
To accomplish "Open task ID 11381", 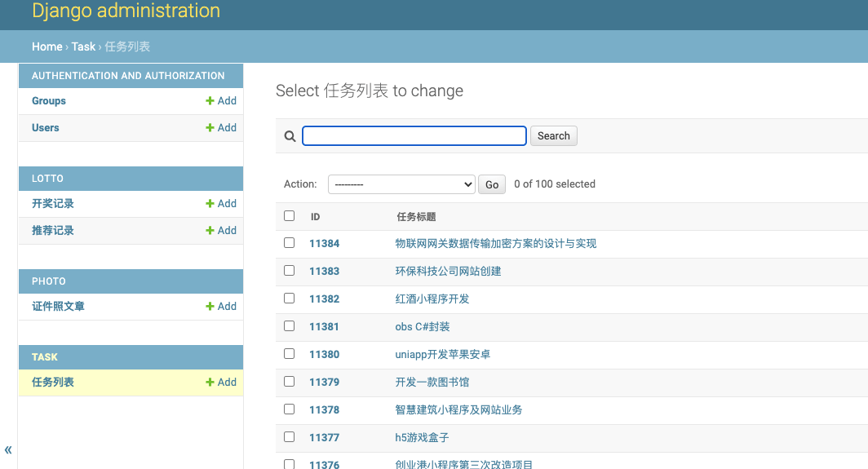I will click(x=325, y=327).
